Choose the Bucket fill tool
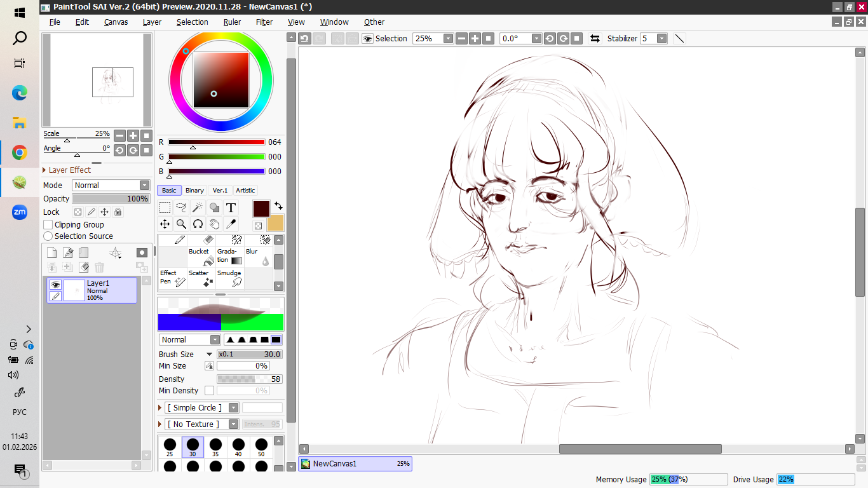The image size is (868, 488). 201,257
